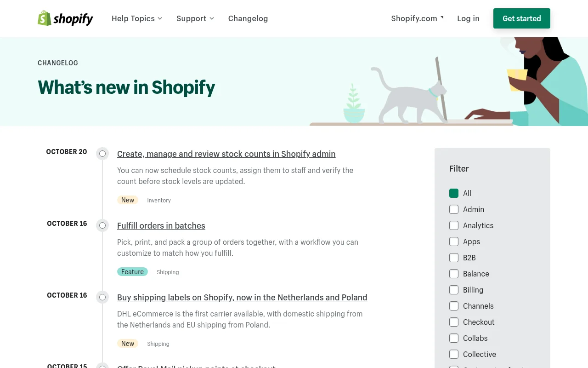Screen dimensions: 588x368
Task: Click the New tag on stock counts entry
Action: click(x=128, y=200)
